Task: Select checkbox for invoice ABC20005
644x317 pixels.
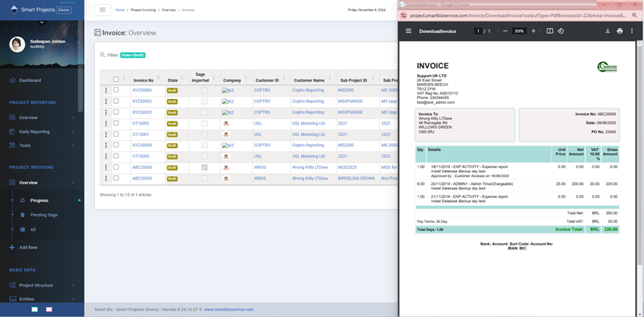Action: pyautogui.click(x=116, y=178)
